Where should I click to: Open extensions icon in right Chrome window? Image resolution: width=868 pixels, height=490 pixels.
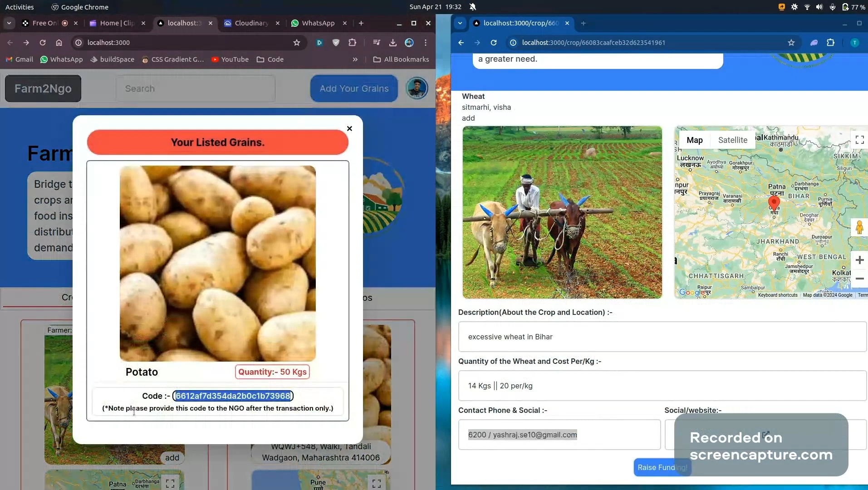(831, 43)
